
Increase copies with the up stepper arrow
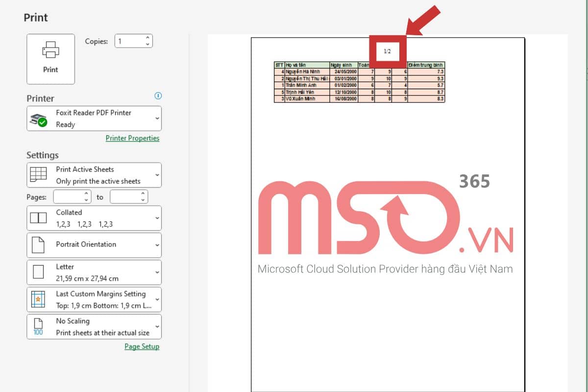click(x=147, y=38)
